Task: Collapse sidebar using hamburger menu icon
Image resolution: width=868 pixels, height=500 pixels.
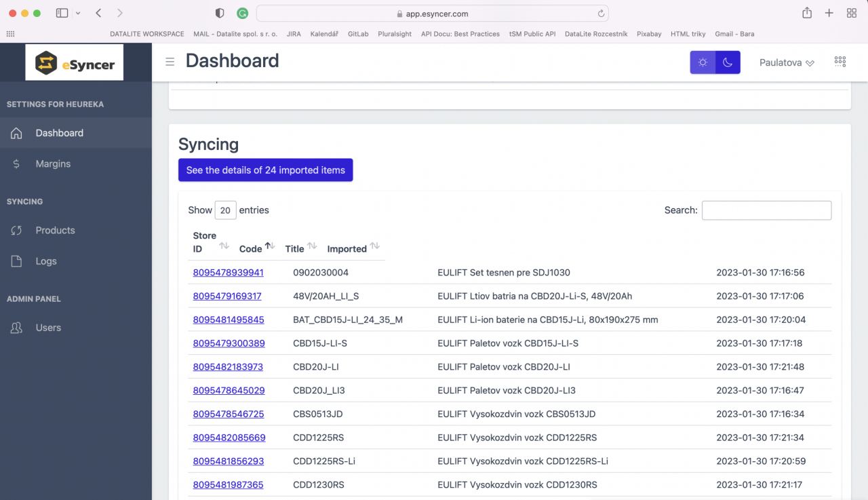Action: (170, 62)
